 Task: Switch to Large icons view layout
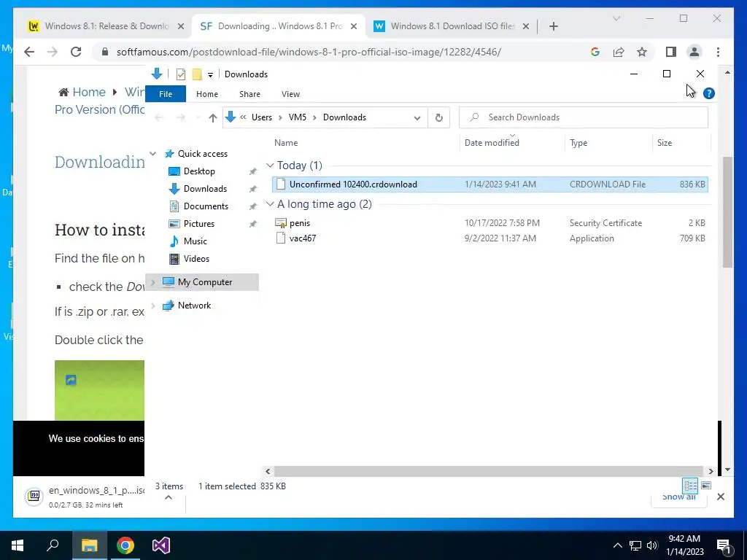point(706,485)
